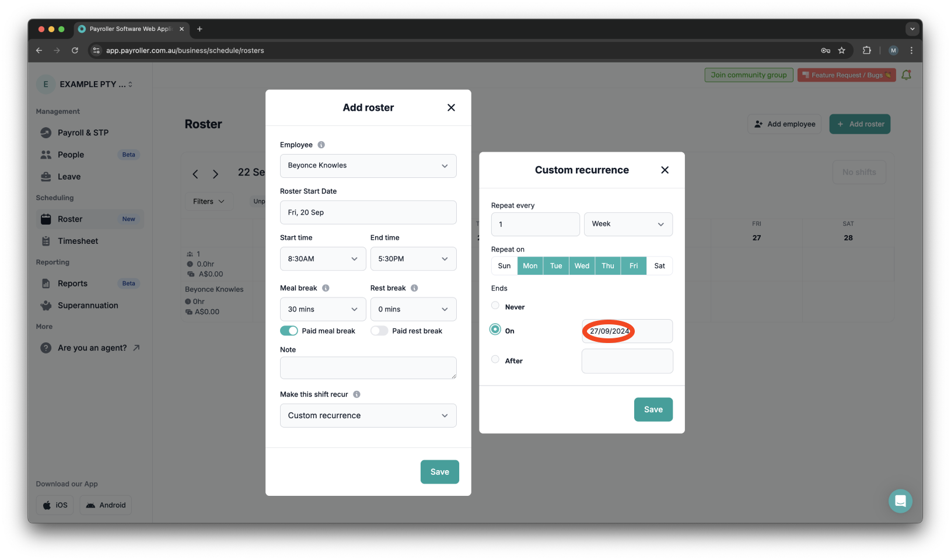The width and height of the screenshot is (951, 560).
Task: Toggle Paid rest break switch
Action: tap(379, 331)
